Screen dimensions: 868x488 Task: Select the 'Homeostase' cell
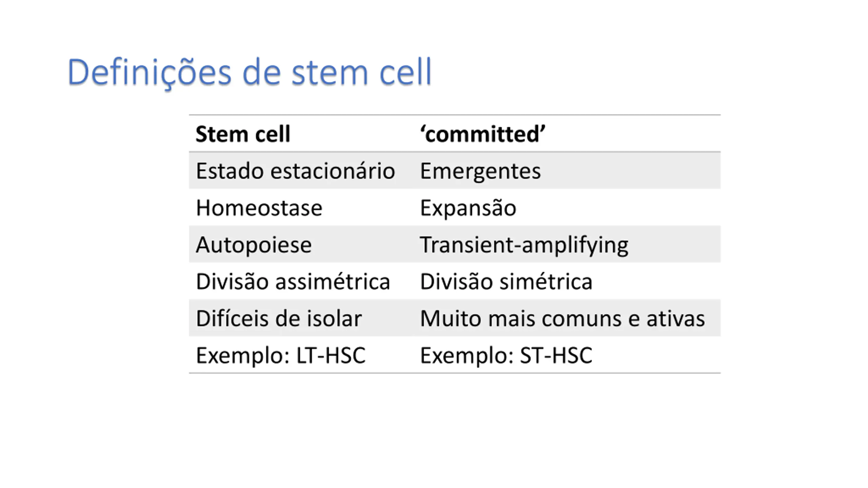301,207
